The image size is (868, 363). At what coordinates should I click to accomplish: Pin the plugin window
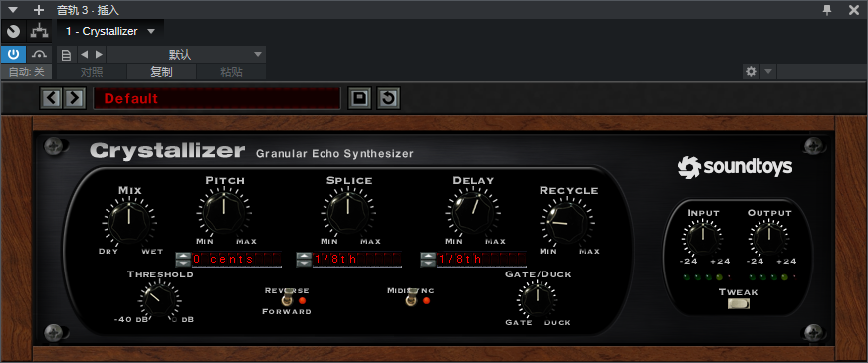pos(827,9)
